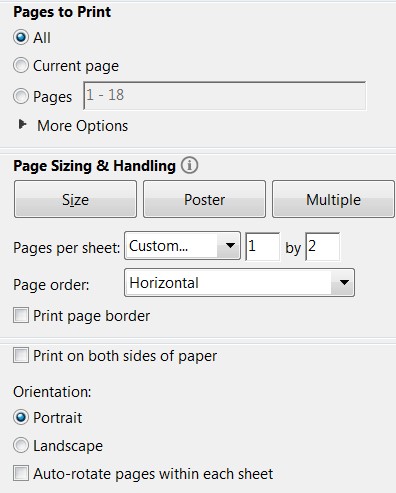Click the Pages range input field
The image size is (396, 493).
224,96
